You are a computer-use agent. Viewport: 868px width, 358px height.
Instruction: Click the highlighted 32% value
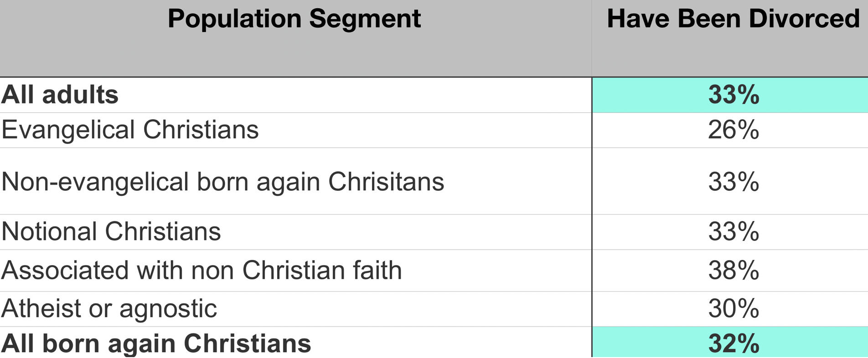click(734, 343)
